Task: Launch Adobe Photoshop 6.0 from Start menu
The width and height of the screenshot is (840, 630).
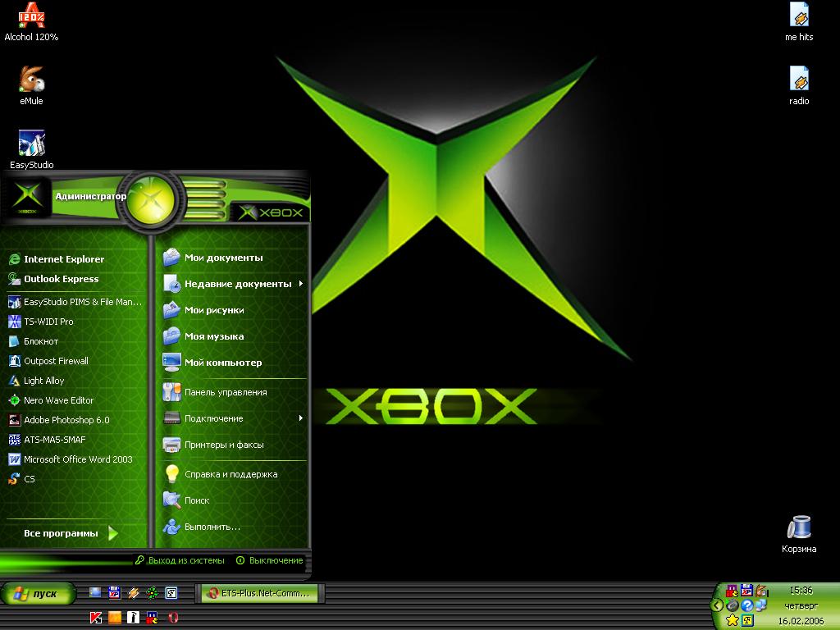Action: (x=66, y=420)
